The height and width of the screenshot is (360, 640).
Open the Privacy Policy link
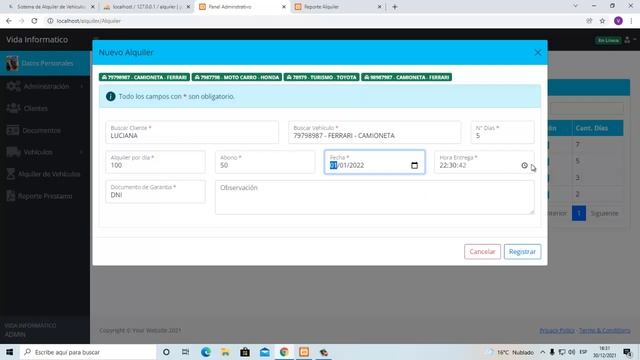[557, 330]
